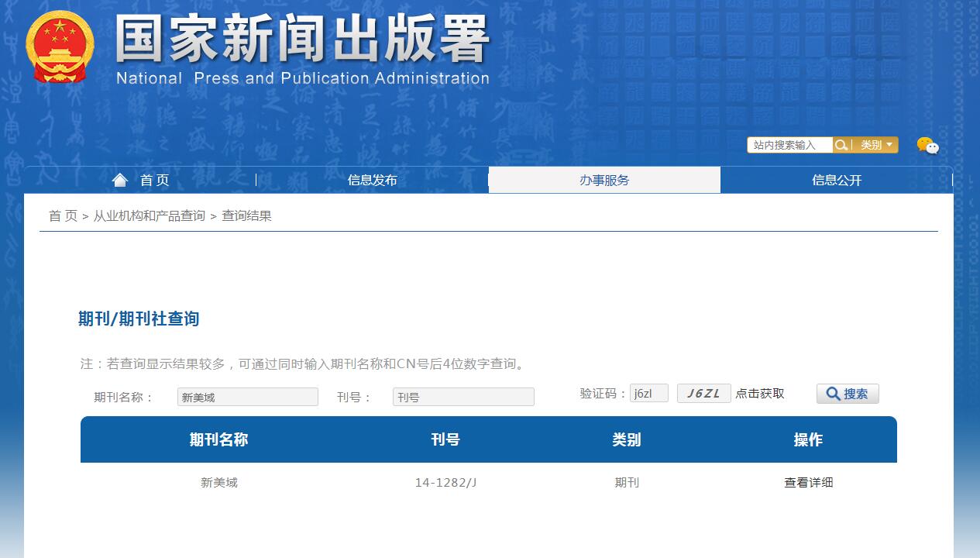Click the home icon beside 首页
Viewport: 980px width, 558px height.
point(120,179)
